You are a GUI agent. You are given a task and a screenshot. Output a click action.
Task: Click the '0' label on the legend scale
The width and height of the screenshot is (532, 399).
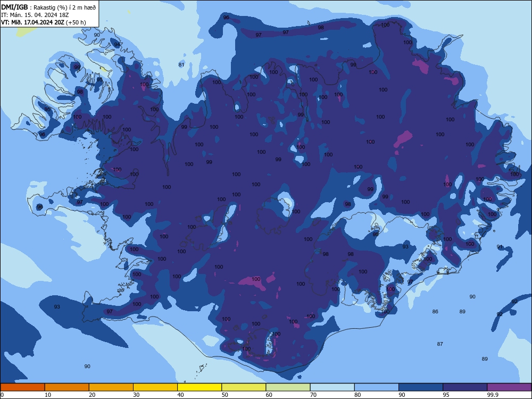tap(2, 395)
